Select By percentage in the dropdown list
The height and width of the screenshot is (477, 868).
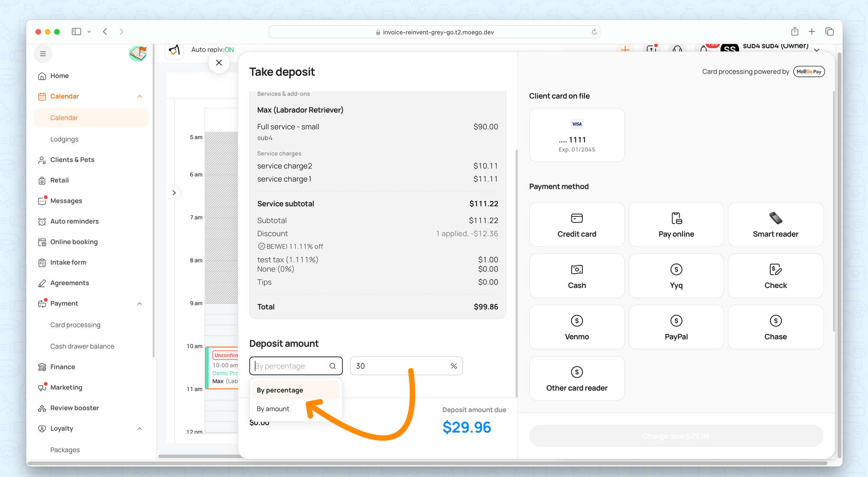click(280, 390)
